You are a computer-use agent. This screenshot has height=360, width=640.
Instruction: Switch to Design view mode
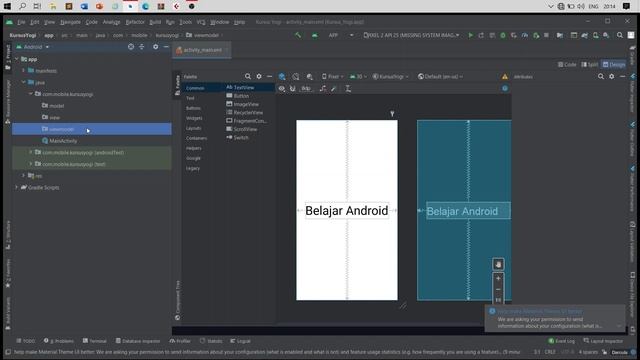point(614,64)
